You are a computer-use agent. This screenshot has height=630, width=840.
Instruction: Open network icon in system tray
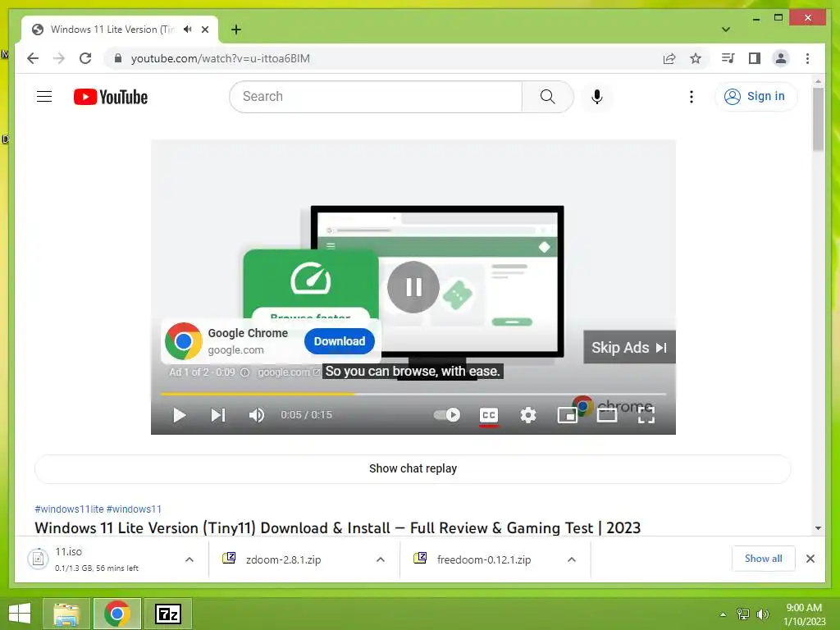[x=742, y=614]
